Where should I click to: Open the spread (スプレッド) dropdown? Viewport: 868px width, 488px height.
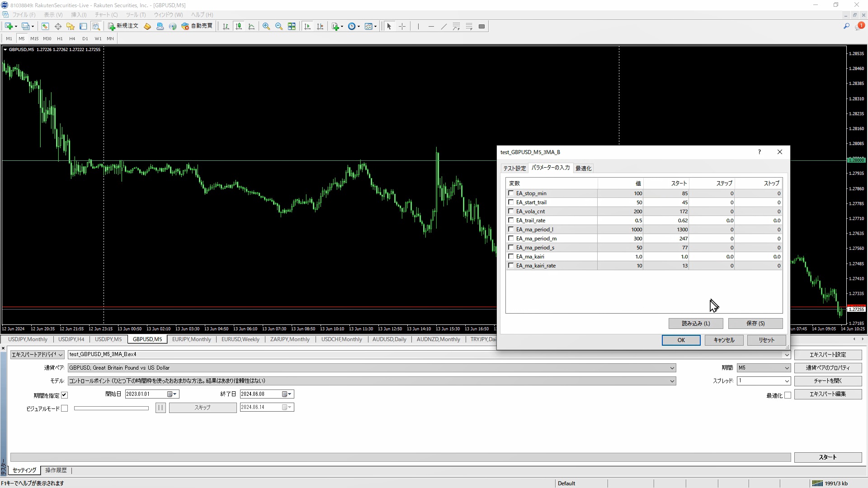(x=786, y=381)
